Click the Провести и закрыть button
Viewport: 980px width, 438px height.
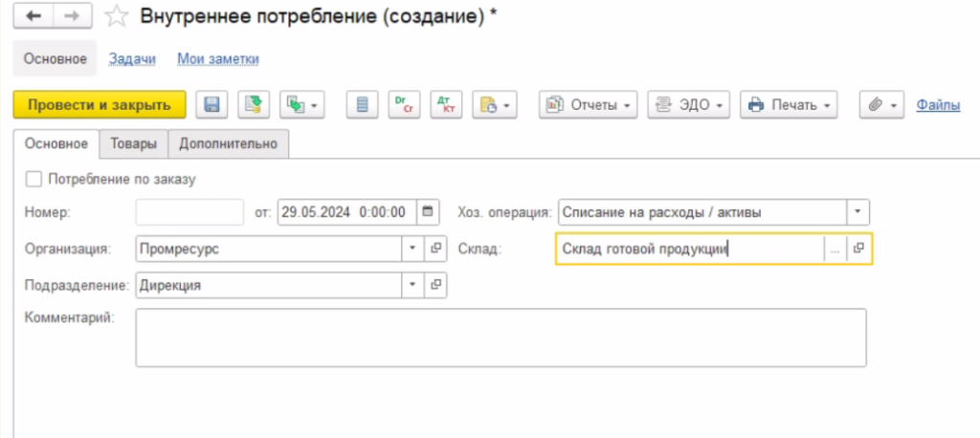click(x=100, y=105)
